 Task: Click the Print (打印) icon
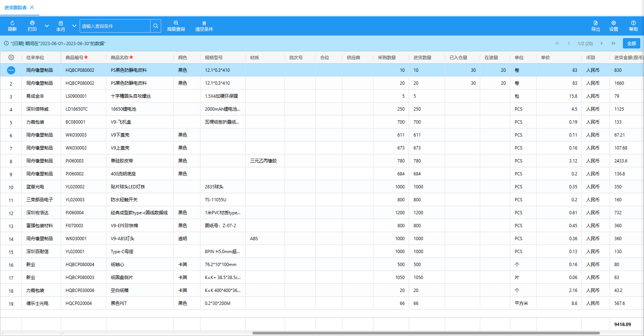pyautogui.click(x=32, y=23)
